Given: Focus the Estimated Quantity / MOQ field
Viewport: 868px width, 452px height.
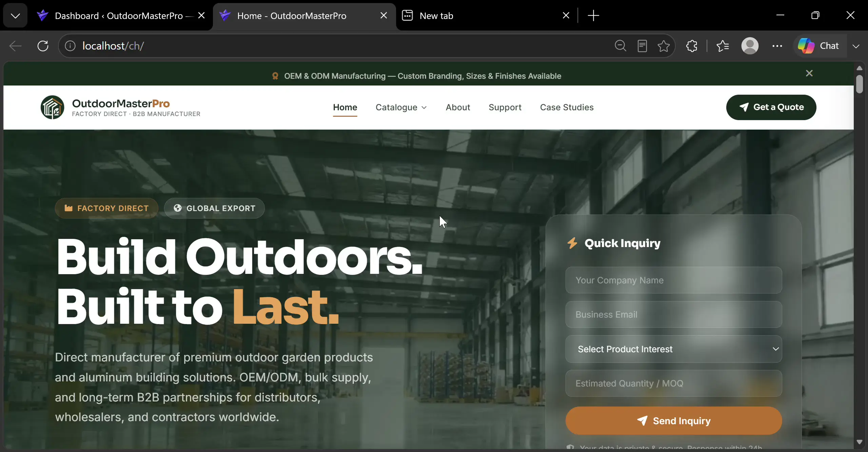Looking at the screenshot, I should coord(674,383).
